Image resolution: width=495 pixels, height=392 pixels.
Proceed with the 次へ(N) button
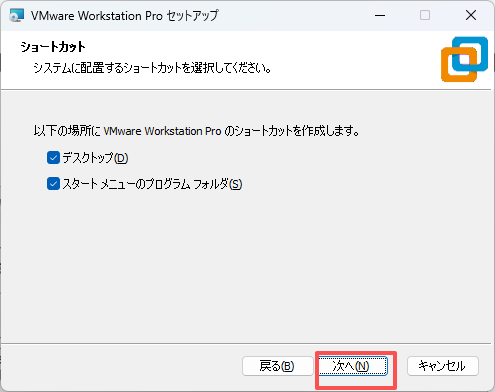pyautogui.click(x=353, y=366)
